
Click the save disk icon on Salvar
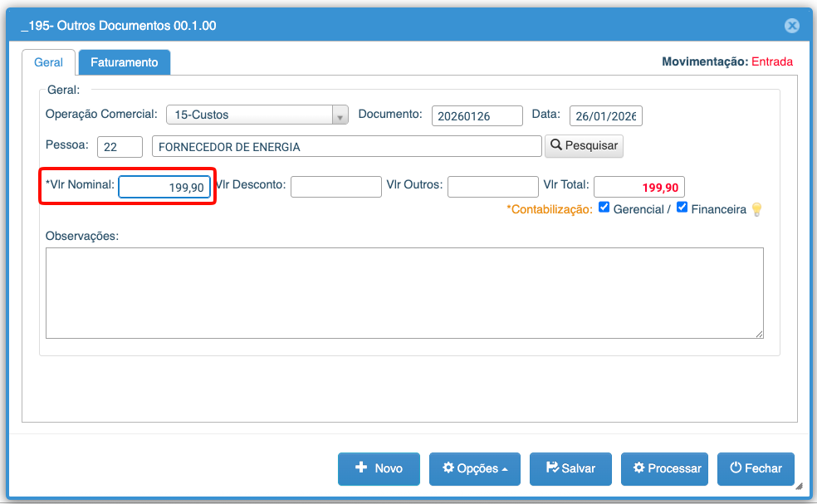coord(552,468)
